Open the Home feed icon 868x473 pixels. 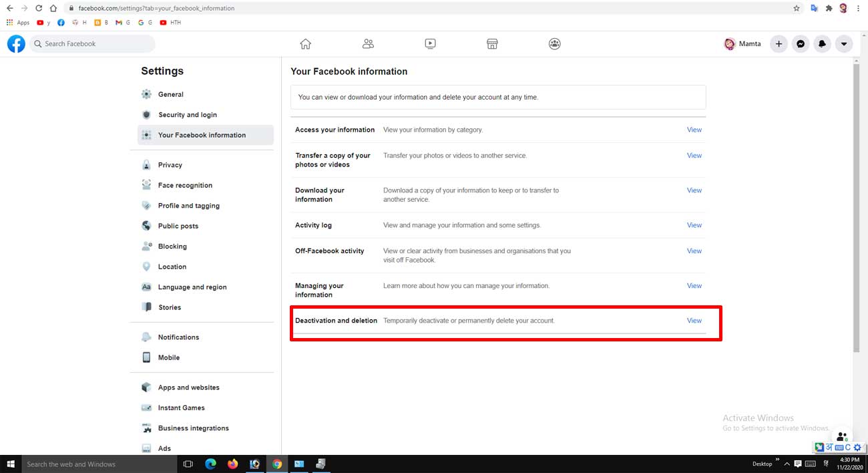click(306, 44)
